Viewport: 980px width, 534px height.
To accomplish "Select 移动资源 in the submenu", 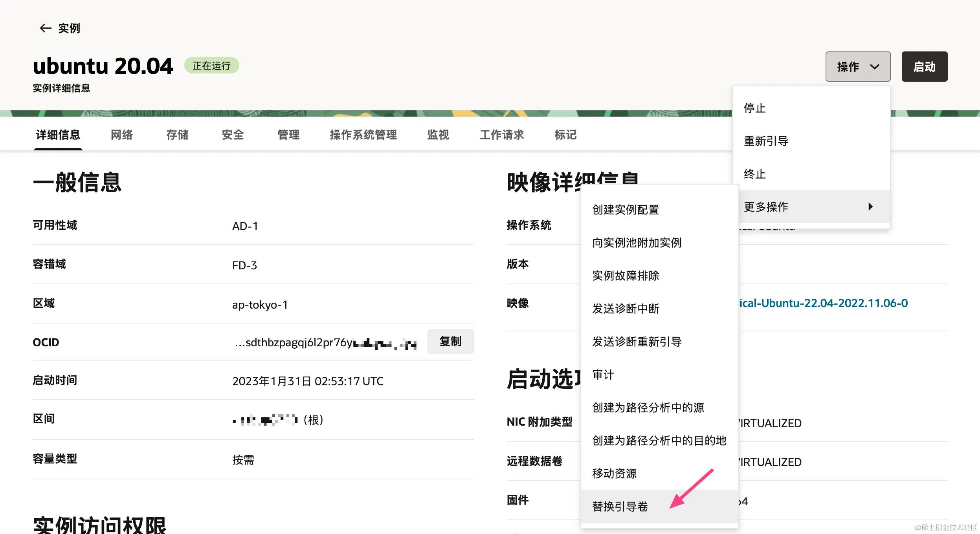I will pyautogui.click(x=614, y=474).
